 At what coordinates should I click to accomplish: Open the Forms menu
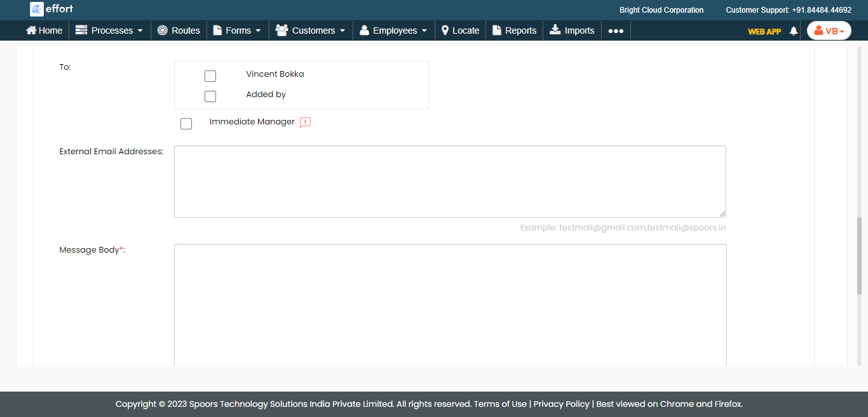[x=237, y=30]
